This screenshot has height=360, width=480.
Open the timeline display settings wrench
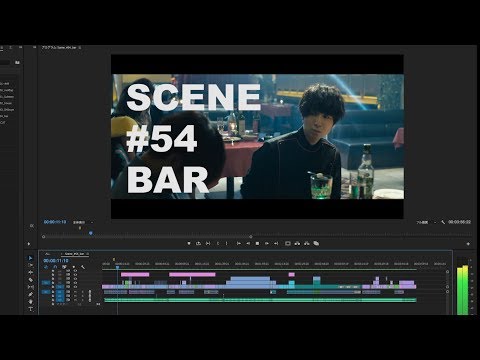coord(83,267)
